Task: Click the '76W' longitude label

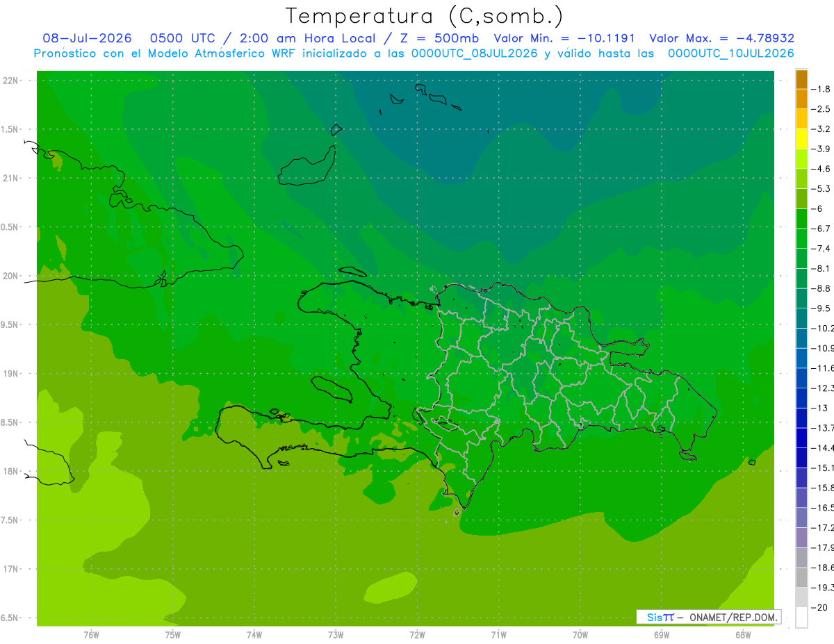Action: point(91,635)
